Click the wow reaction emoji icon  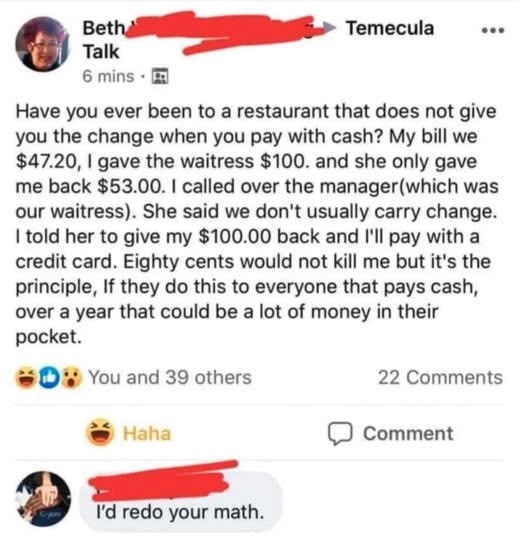[71, 377]
